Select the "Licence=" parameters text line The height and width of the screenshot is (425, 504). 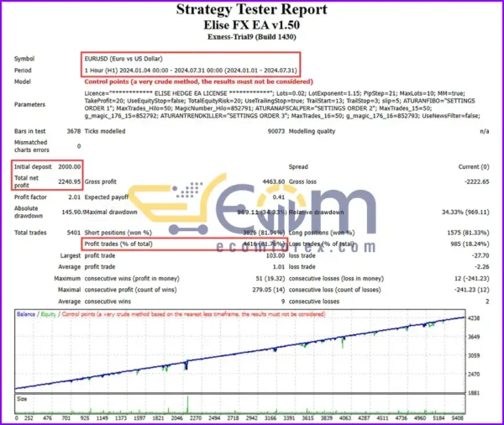[275, 93]
